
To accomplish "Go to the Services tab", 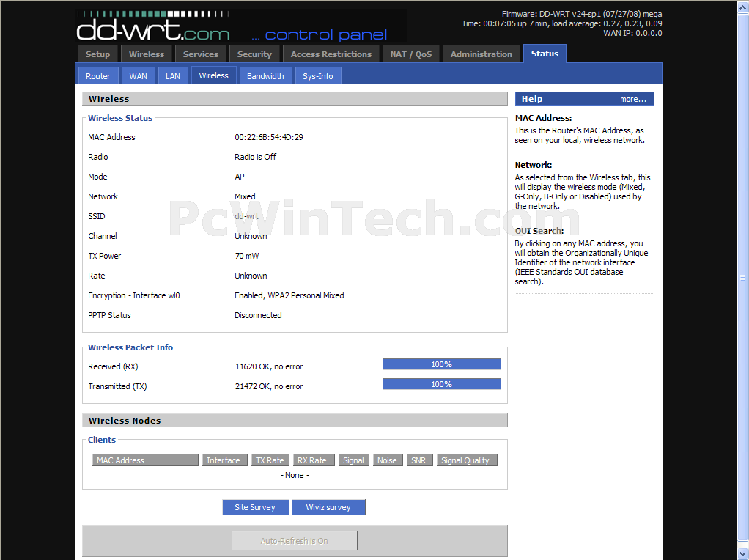I will pos(201,54).
